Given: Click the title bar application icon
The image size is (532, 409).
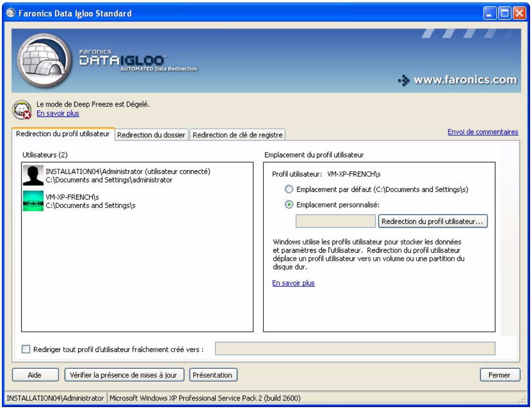Looking at the screenshot, I should (x=11, y=13).
